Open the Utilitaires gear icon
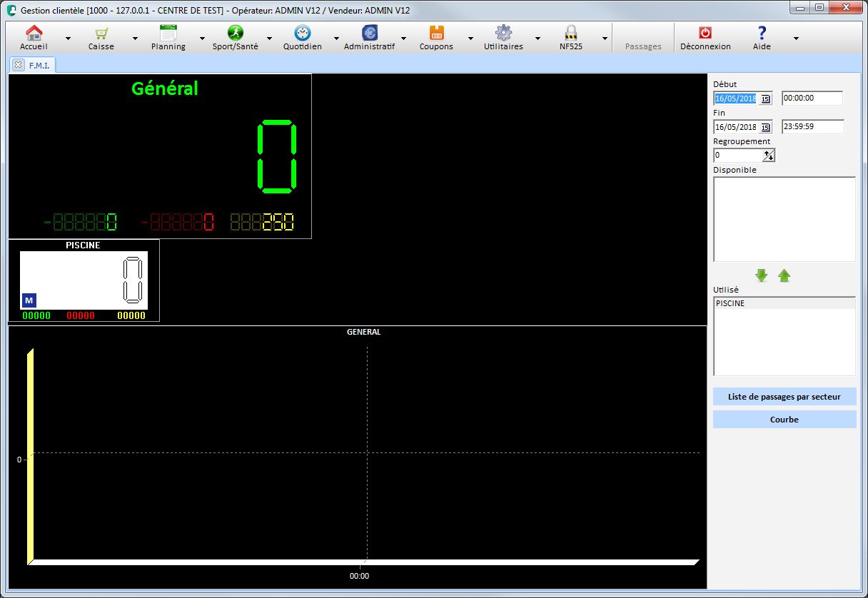This screenshot has width=868, height=598. 503,34
